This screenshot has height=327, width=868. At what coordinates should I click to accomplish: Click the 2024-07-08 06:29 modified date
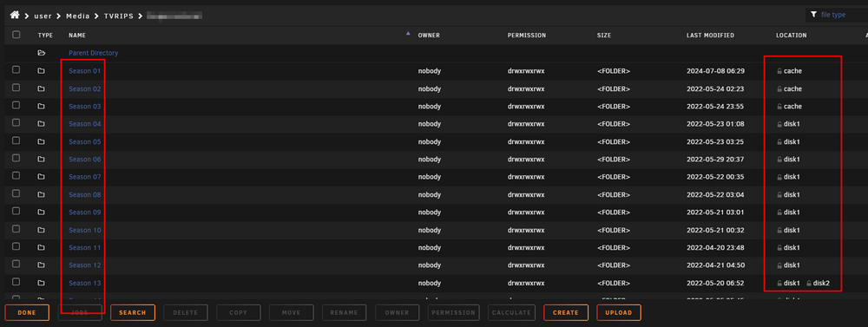click(715, 71)
